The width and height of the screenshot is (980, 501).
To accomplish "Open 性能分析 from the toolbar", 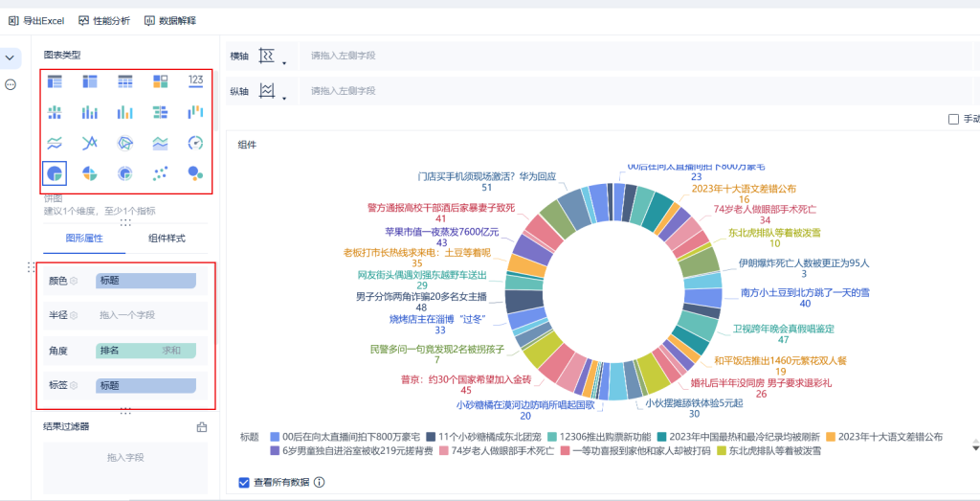I will tap(105, 20).
